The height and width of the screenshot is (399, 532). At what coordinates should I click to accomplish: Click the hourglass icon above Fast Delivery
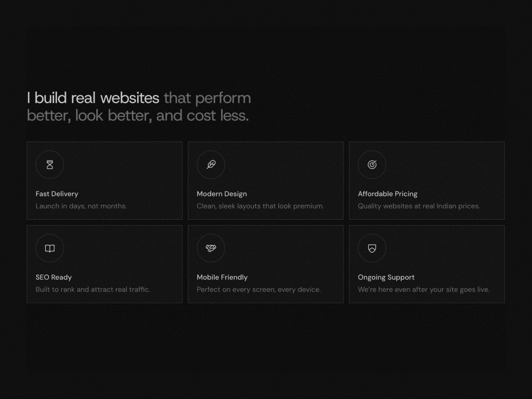point(50,164)
